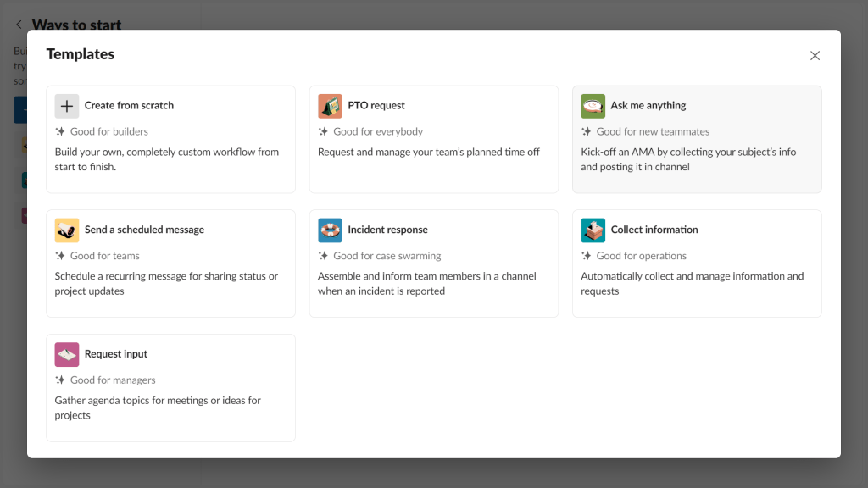Viewport: 868px width, 488px height.
Task: Select the PTO request template card
Action: click(433, 139)
